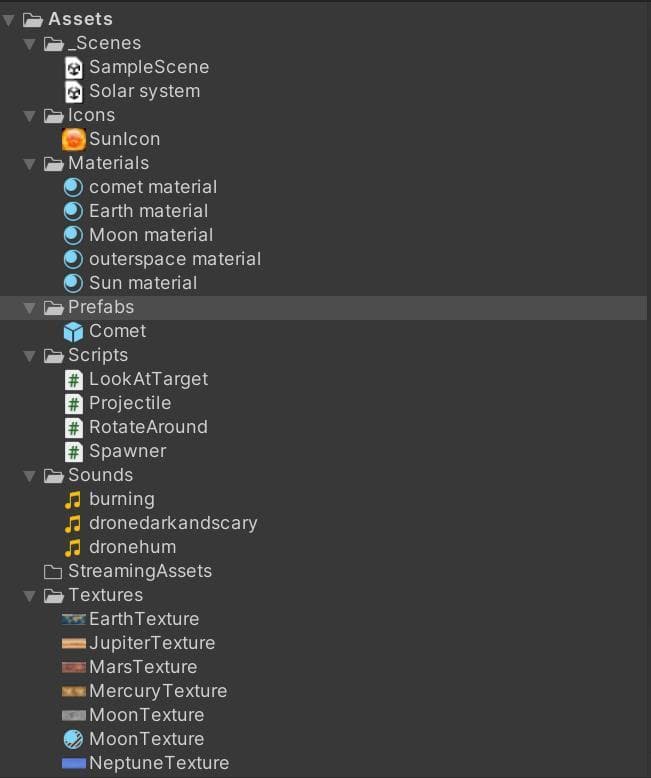Select the RotateAround script
This screenshot has width=651, height=778.
(x=136, y=427)
